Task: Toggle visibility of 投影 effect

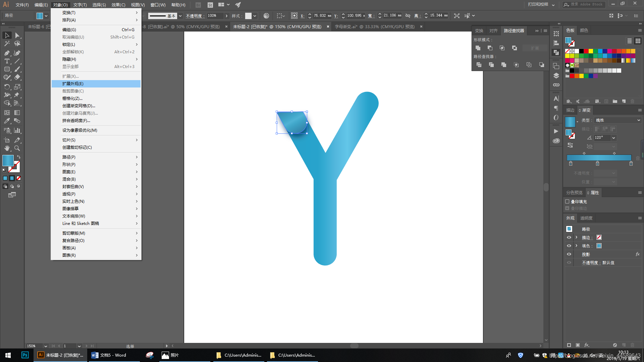Action: click(x=569, y=254)
